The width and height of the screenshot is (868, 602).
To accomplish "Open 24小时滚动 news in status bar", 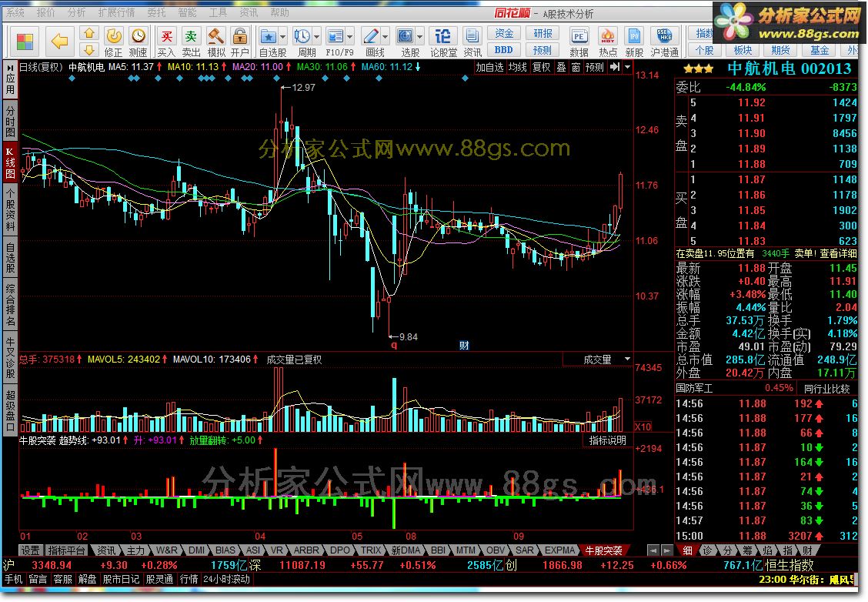I will pyautogui.click(x=226, y=580).
